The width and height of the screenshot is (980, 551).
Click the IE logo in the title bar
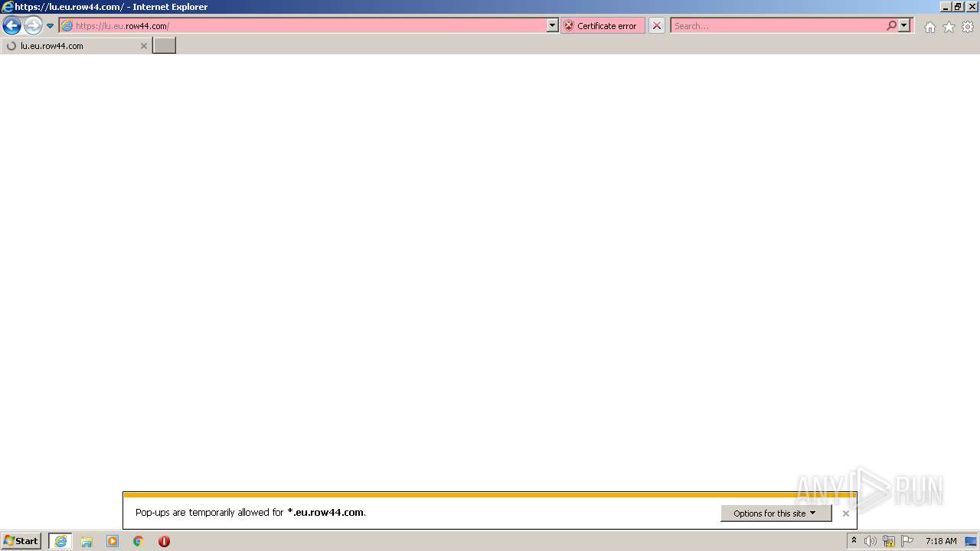8,7
